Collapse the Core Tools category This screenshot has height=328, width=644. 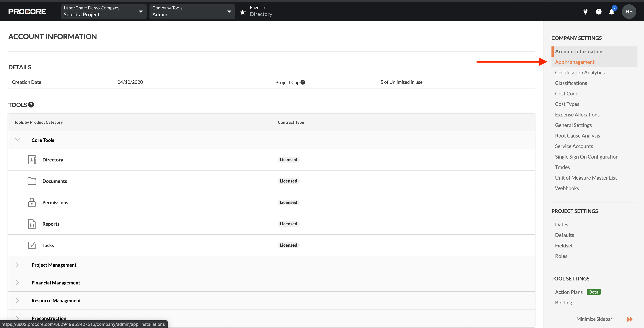17,140
